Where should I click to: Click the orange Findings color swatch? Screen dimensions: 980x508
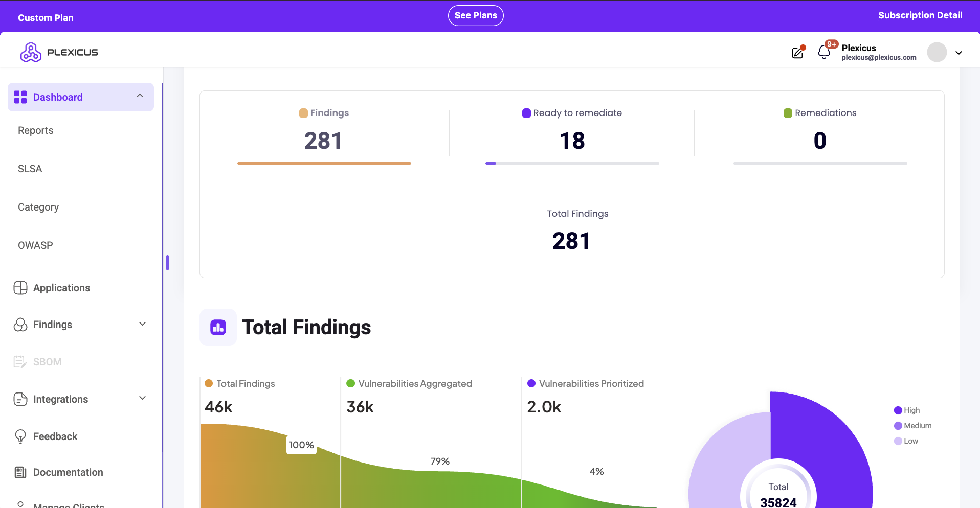click(x=303, y=113)
